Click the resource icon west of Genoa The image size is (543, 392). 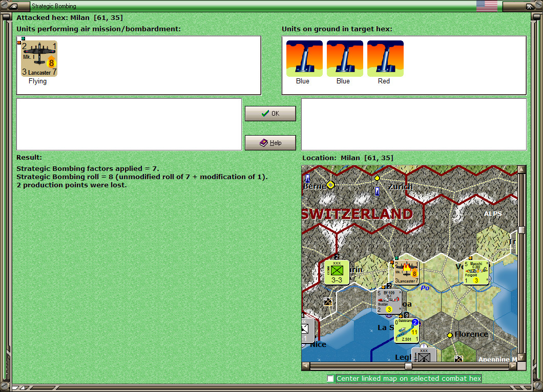(328, 301)
